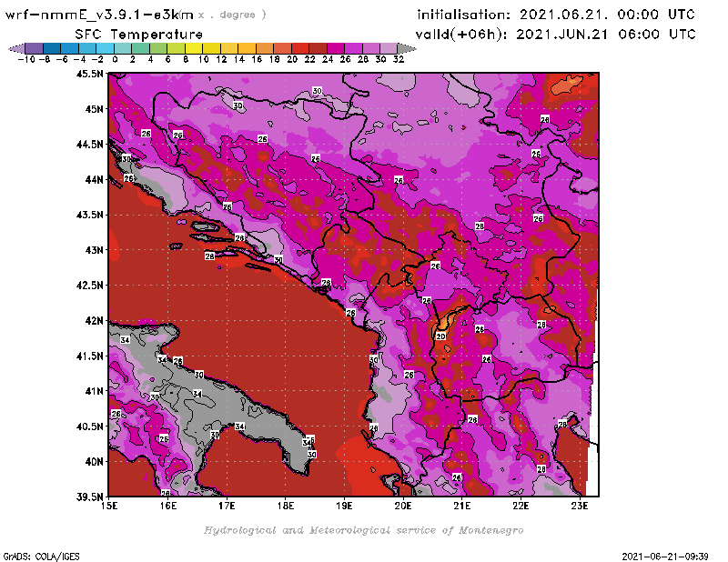Screen dimensions: 728x562
Task: Select the 'GrADS: COLA/IGES' footer text
Action: click(x=41, y=557)
